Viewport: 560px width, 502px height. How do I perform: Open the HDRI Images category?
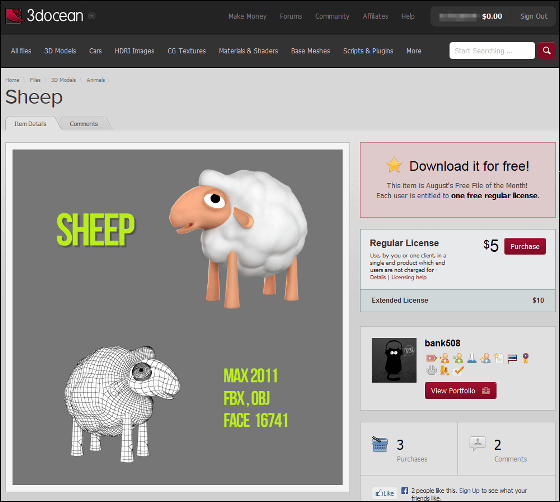pyautogui.click(x=134, y=51)
